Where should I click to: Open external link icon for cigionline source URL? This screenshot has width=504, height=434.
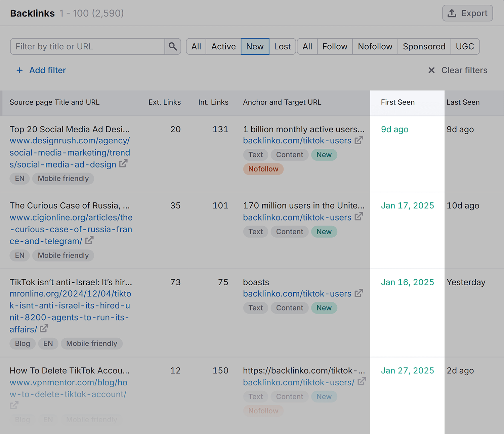click(x=89, y=241)
